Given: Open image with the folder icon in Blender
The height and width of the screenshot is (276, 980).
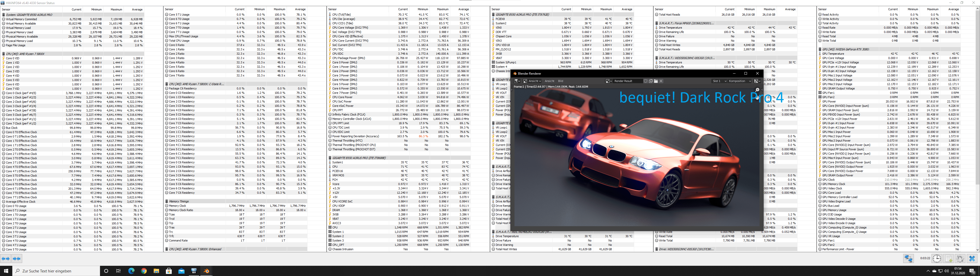Looking at the screenshot, I should click(x=656, y=81).
